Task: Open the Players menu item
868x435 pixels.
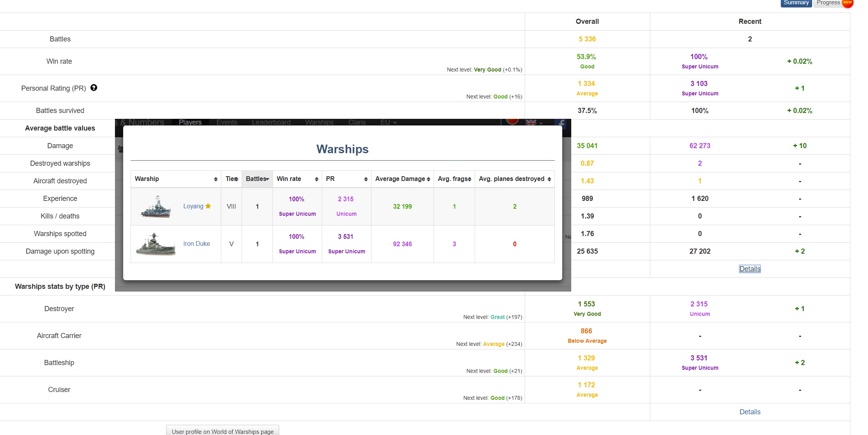Action: [190, 122]
